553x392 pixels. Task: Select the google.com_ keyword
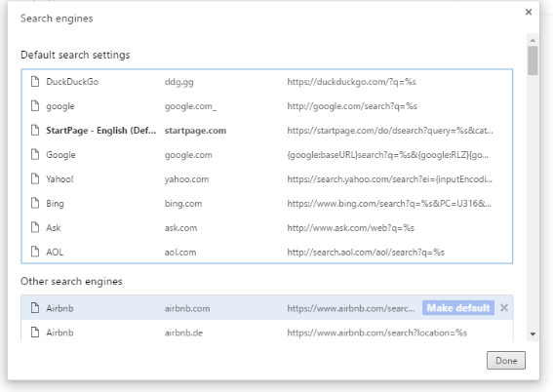pos(190,106)
